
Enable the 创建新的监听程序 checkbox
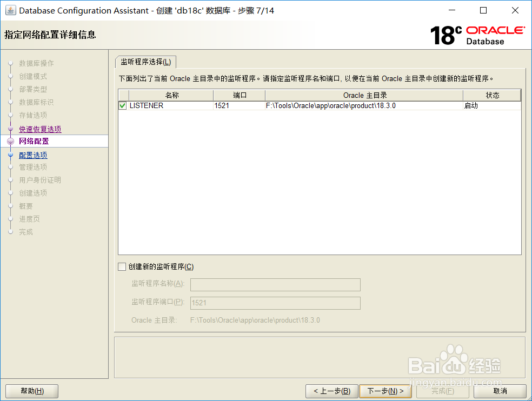coord(122,266)
